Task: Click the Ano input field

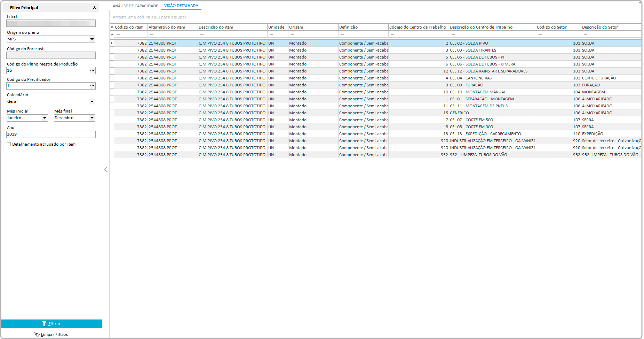Action: 51,134
